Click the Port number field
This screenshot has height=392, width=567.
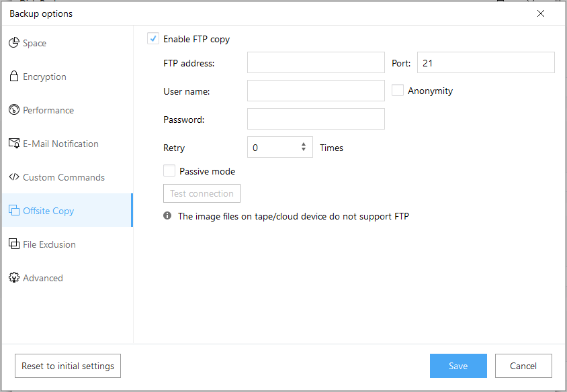[486, 62]
